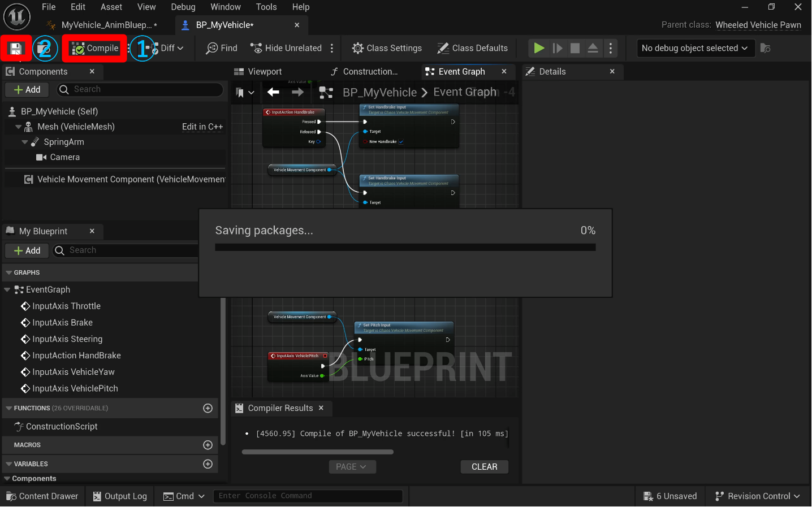Collapse the FUNCTIONS section
The height and width of the screenshot is (507, 812).
pyautogui.click(x=8, y=408)
